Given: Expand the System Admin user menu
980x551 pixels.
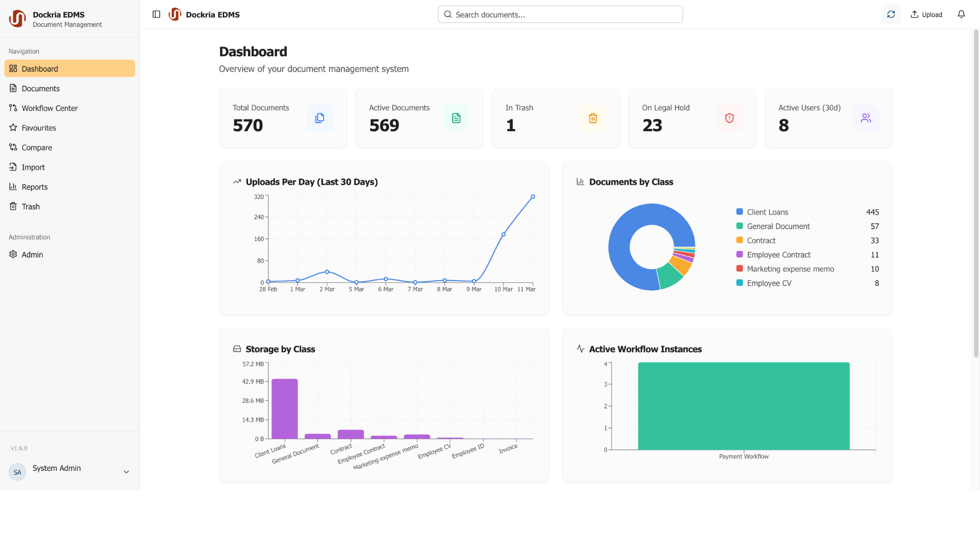Looking at the screenshot, I should click(x=126, y=472).
